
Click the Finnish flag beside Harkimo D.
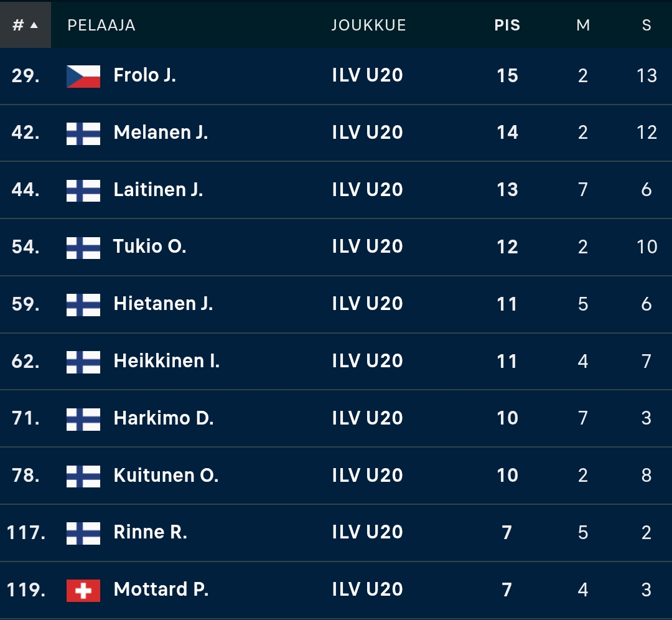[x=83, y=418]
